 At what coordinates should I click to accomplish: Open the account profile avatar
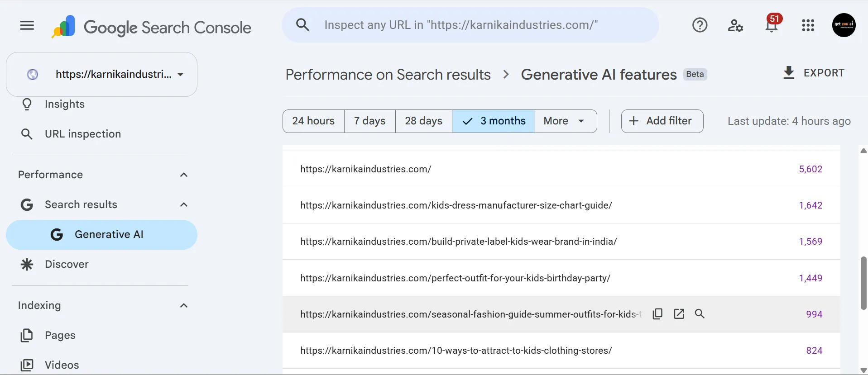844,25
